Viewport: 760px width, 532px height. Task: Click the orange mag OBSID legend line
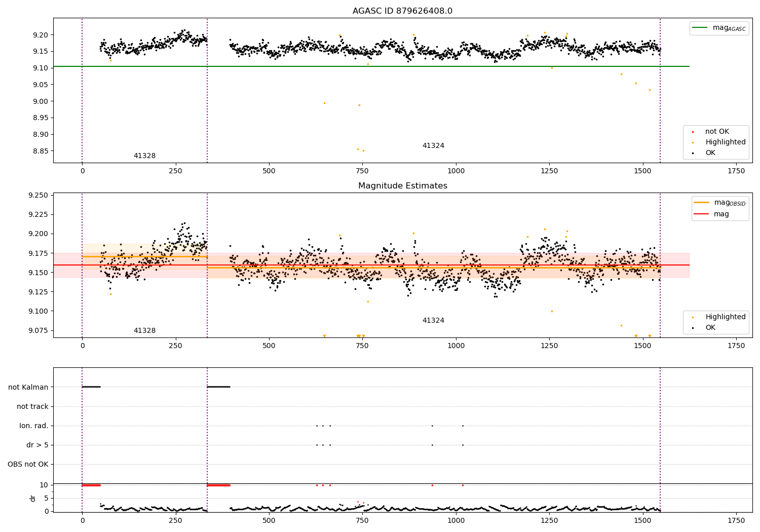702,203
